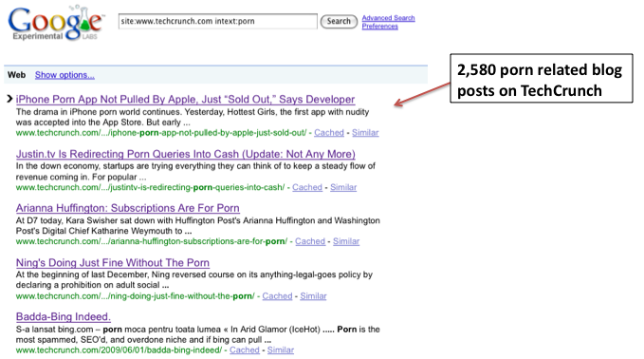Open Justin.tv Is Redirecting result title
Image resolution: width=644 pixels, height=359 pixels.
coord(186,154)
